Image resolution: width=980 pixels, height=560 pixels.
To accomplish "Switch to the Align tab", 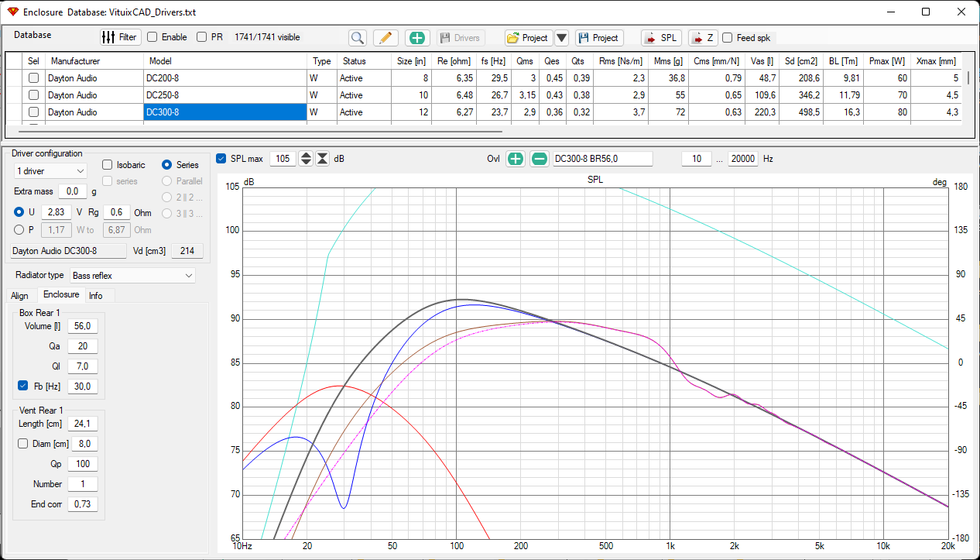I will pos(20,296).
